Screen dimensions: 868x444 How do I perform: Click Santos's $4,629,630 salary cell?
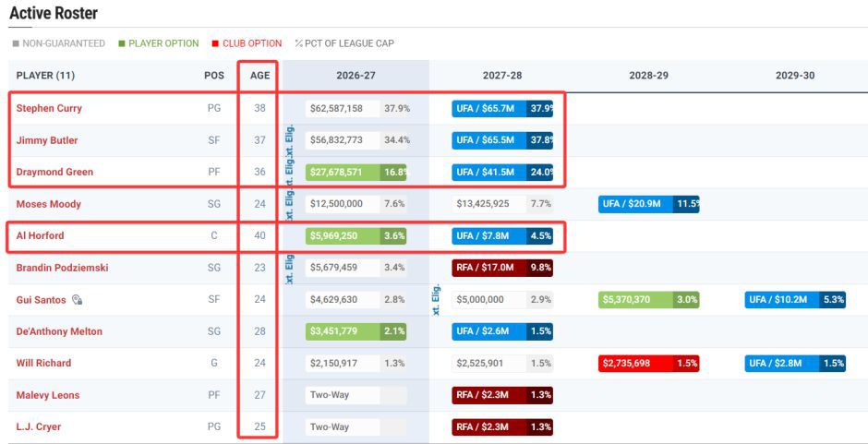[x=342, y=299]
